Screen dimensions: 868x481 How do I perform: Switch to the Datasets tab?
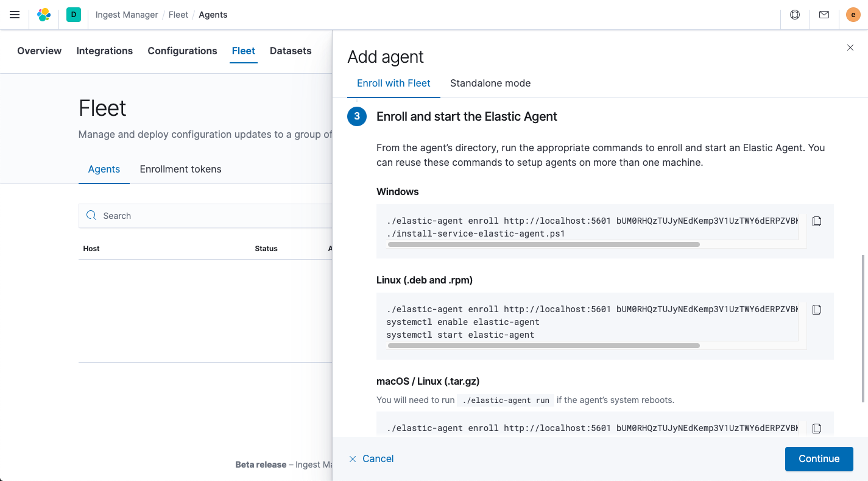[x=291, y=51]
